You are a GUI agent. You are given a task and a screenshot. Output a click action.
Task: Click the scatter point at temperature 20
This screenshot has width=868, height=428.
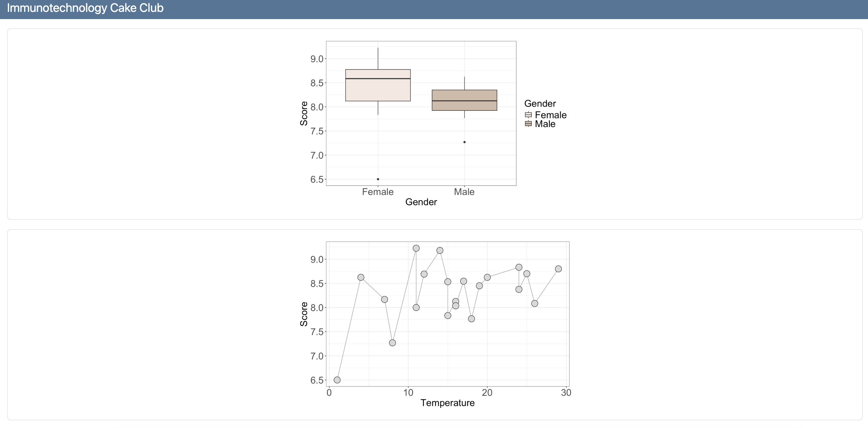487,278
